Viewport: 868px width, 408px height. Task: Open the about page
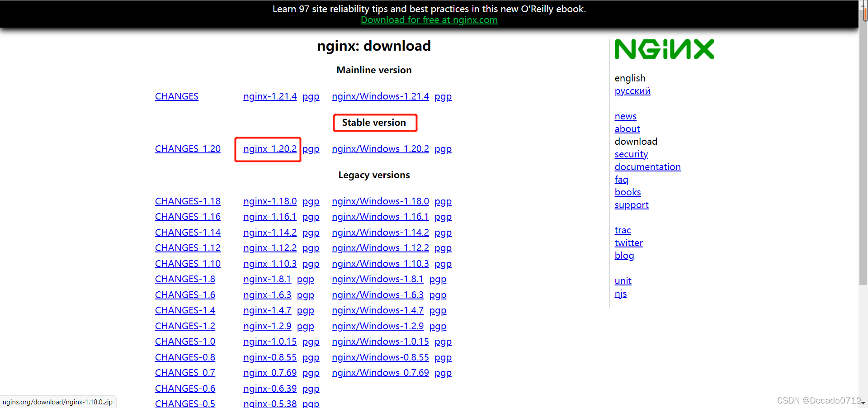coord(627,129)
